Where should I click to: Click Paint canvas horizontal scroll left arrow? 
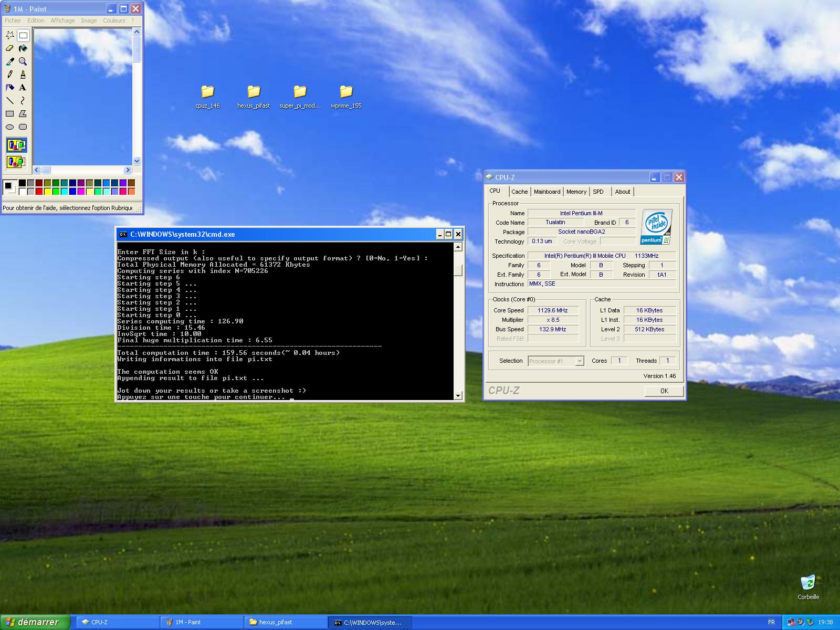coord(37,170)
